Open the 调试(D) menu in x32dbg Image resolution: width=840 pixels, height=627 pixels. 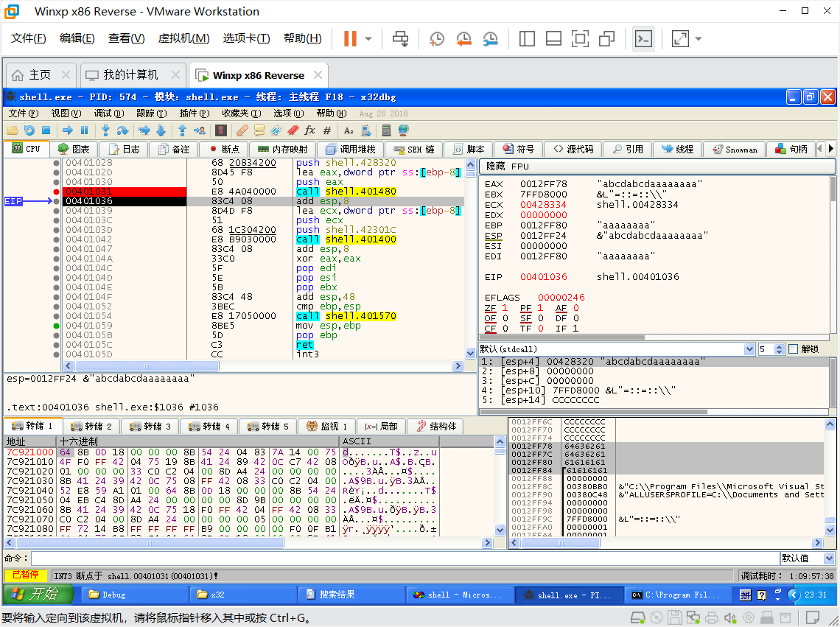(109, 113)
